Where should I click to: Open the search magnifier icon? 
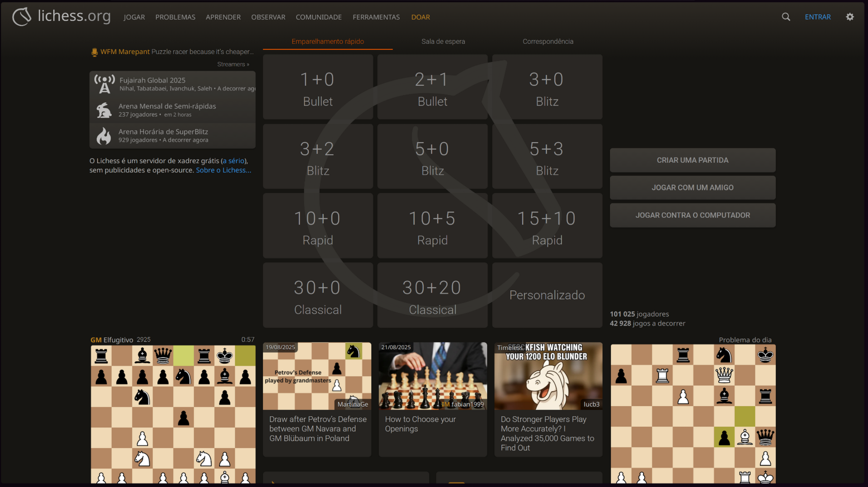(x=786, y=16)
